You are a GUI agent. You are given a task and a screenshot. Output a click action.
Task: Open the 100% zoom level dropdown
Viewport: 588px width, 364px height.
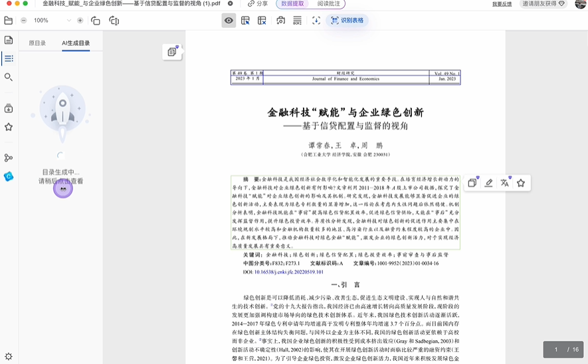pyautogui.click(x=69, y=21)
